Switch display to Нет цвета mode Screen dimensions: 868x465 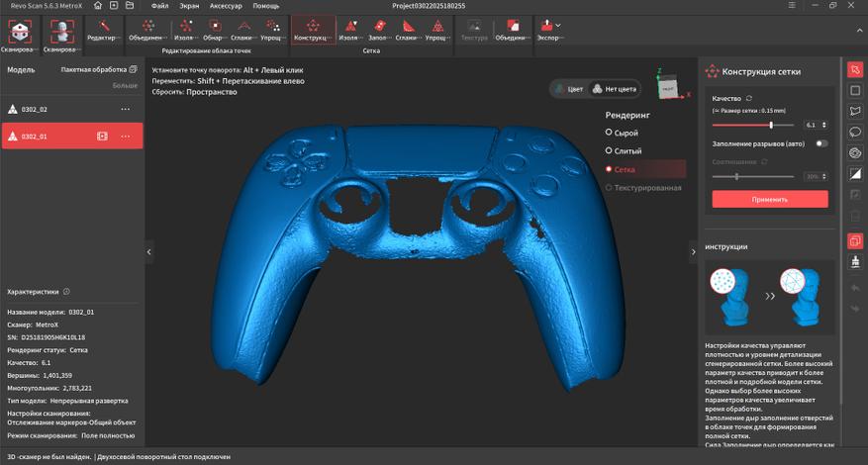click(615, 89)
